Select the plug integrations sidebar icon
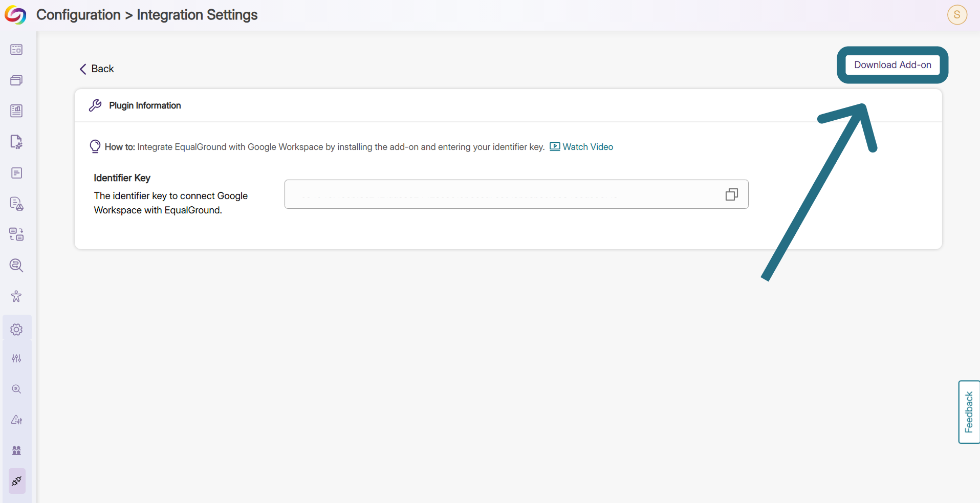This screenshot has width=980, height=503. pos(17,481)
